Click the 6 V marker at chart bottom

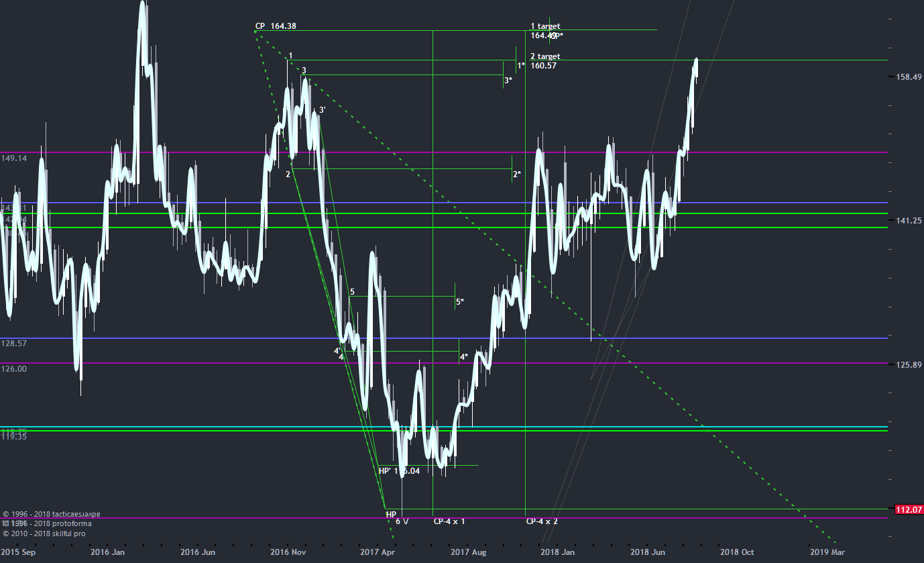pyautogui.click(x=402, y=521)
